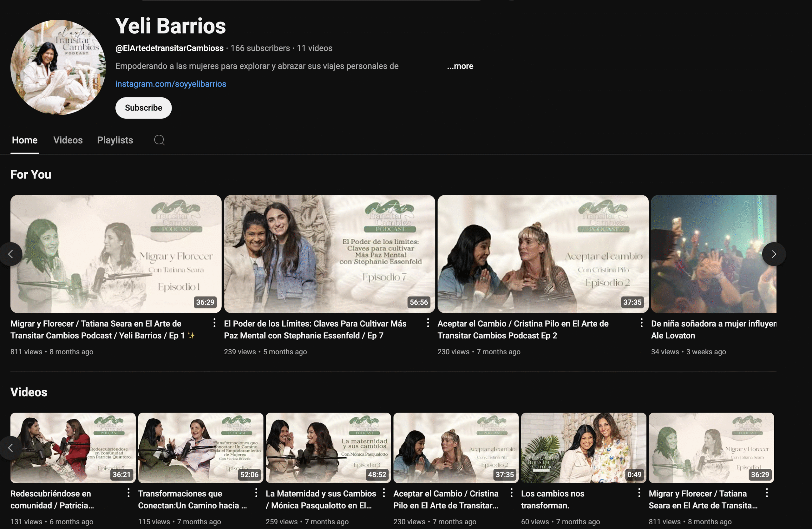Image resolution: width=812 pixels, height=529 pixels.
Task: Play the 0:49 Los cambios nos transforman thumbnail
Action: [583, 447]
